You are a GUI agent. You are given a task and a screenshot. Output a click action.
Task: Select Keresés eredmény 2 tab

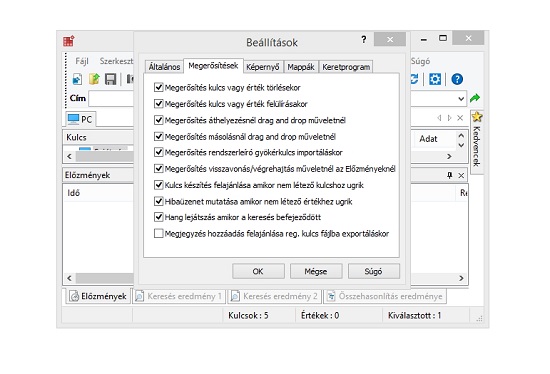[275, 296]
